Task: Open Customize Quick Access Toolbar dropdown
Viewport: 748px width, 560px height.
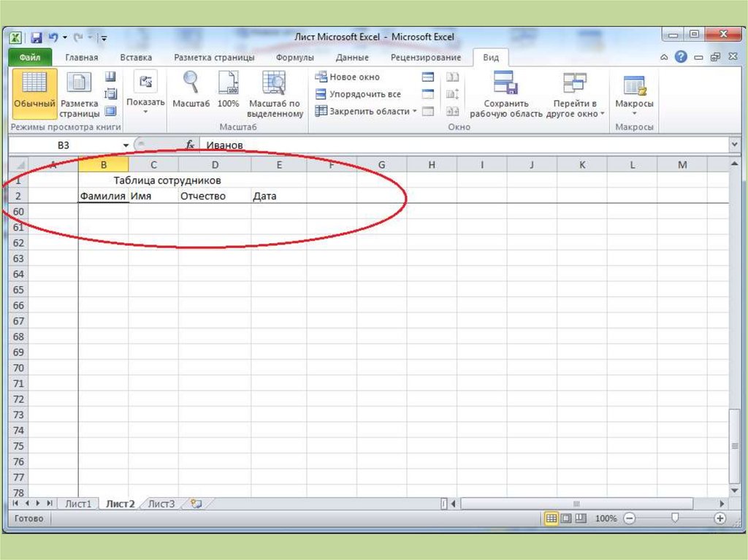Action: point(104,38)
